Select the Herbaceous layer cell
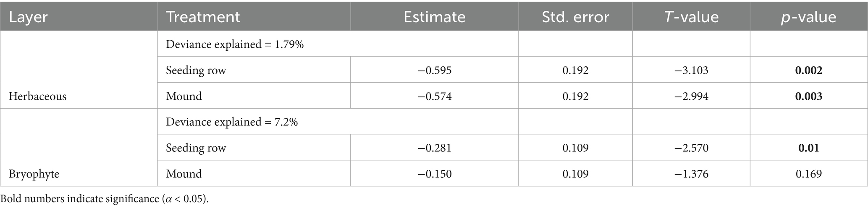868x208 pixels. pos(38,96)
